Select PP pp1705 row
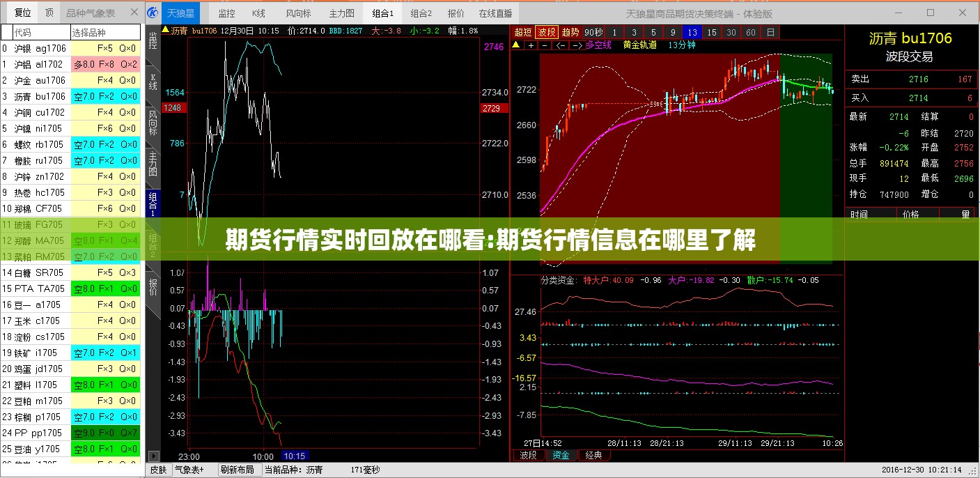This screenshot has width=980, height=478. (x=70, y=433)
